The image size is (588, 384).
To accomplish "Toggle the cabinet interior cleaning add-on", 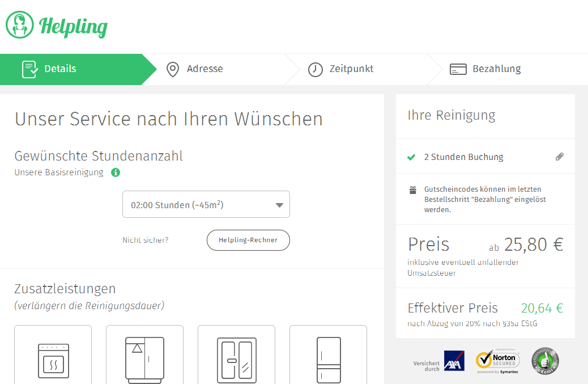I will coord(144,357).
